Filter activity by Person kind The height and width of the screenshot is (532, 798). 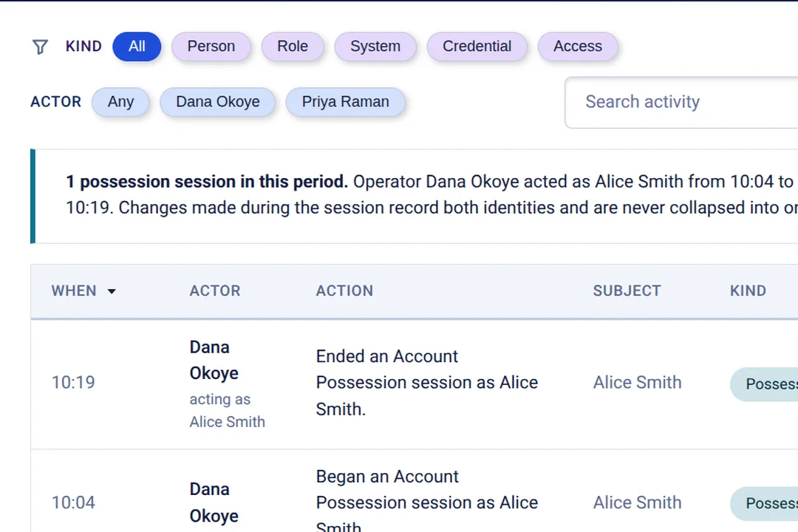tap(211, 47)
